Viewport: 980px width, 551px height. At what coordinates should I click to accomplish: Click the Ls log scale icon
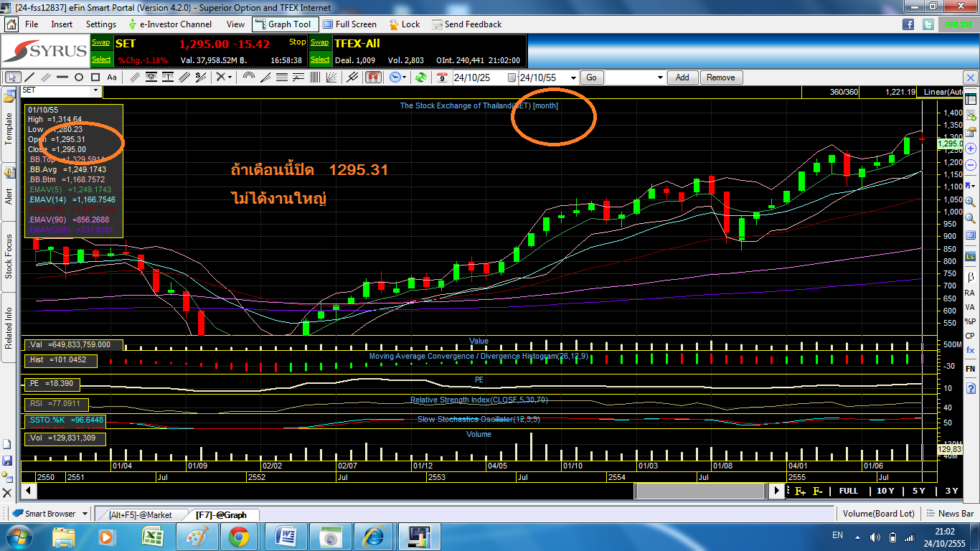tap(970, 256)
